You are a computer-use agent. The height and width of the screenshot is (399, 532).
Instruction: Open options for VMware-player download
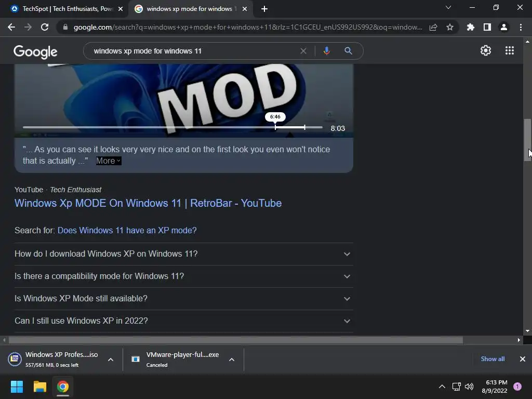pos(232,360)
